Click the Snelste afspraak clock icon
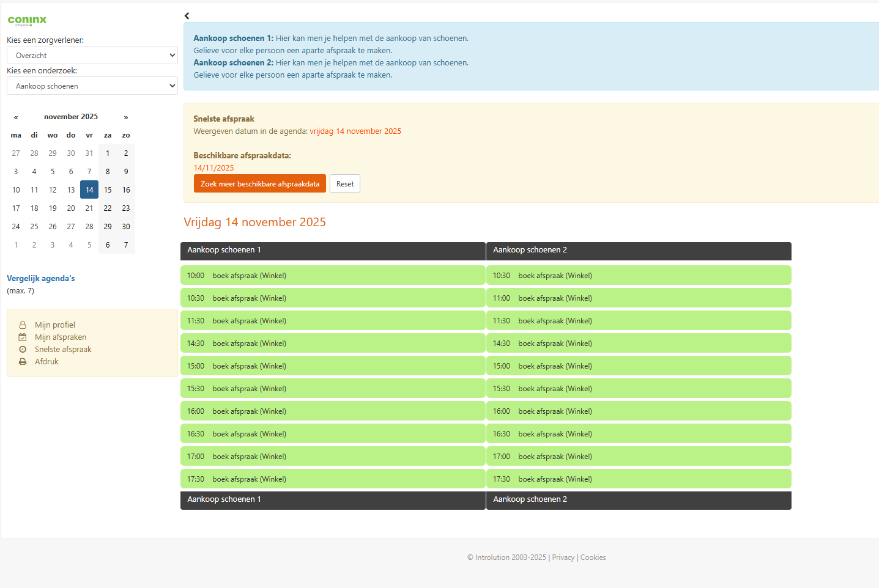The image size is (879, 588). pos(23,350)
